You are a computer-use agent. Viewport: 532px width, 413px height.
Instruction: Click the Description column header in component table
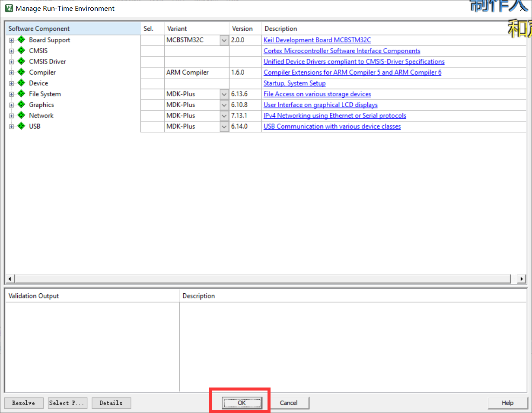pyautogui.click(x=394, y=29)
